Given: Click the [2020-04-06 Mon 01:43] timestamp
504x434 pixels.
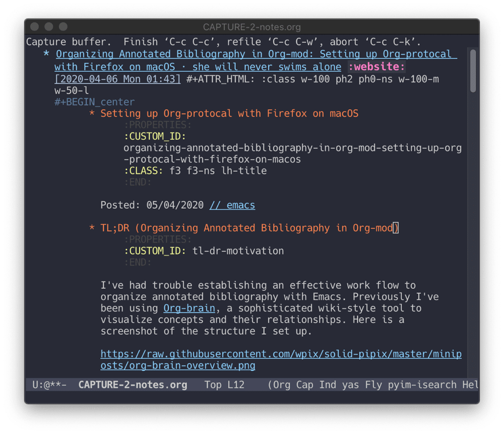Looking at the screenshot, I should (117, 79).
